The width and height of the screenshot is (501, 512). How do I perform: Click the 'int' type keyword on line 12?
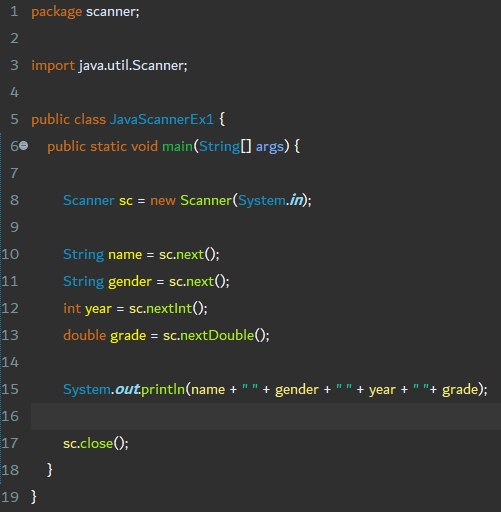[72, 308]
